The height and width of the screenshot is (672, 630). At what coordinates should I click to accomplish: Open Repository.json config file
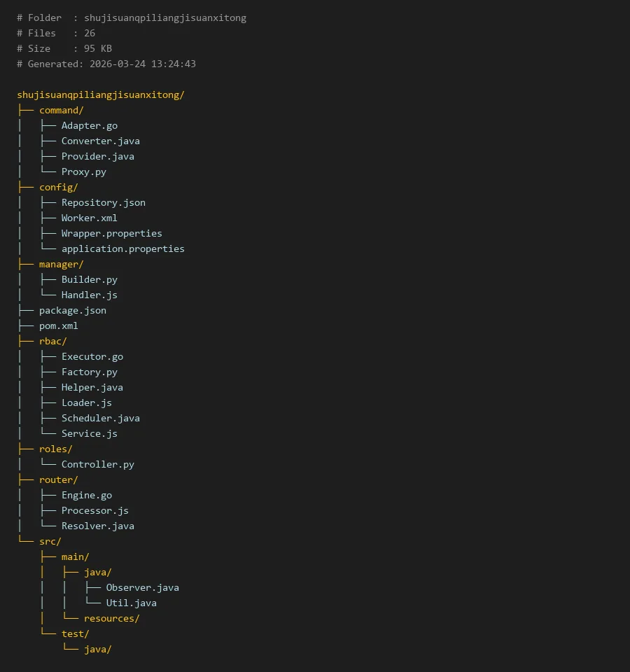tap(103, 202)
